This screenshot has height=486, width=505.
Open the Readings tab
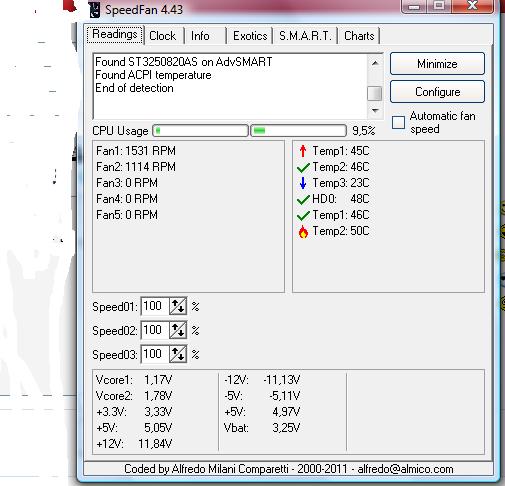pyautogui.click(x=115, y=34)
